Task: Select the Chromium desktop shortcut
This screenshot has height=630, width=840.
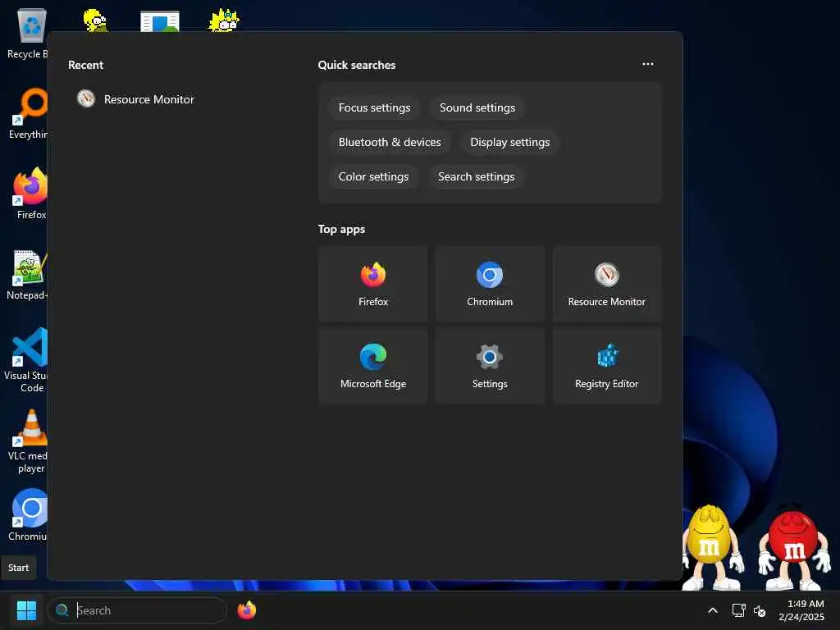Action: tap(28, 515)
